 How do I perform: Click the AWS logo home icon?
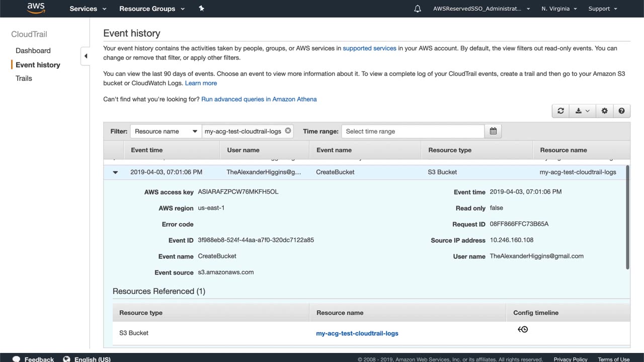coord(36,8)
